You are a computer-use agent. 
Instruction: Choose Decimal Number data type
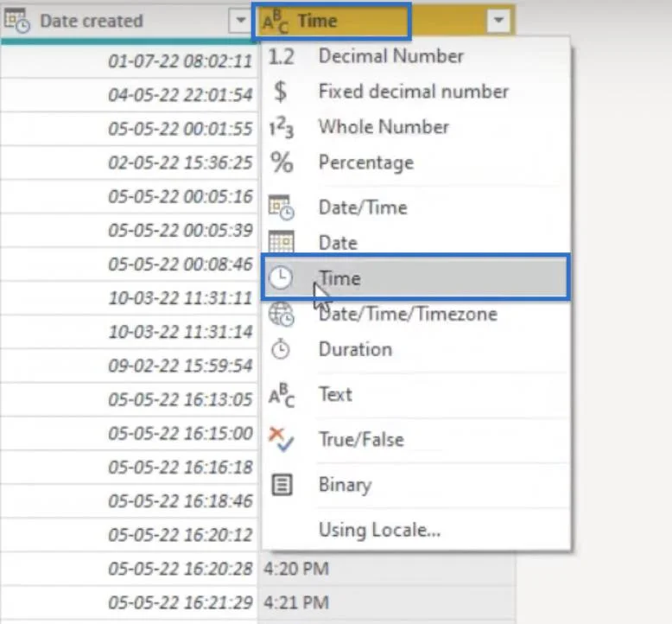pyautogui.click(x=415, y=57)
